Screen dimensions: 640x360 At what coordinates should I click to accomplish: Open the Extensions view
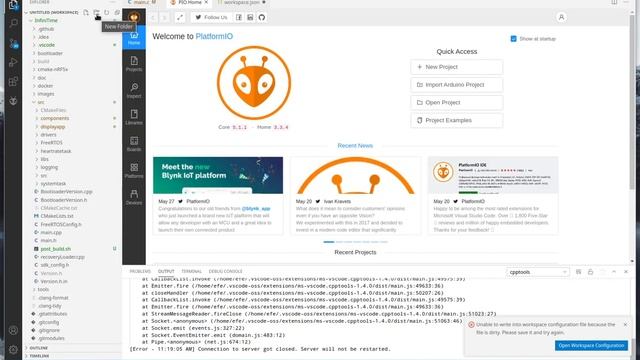pos(13,81)
